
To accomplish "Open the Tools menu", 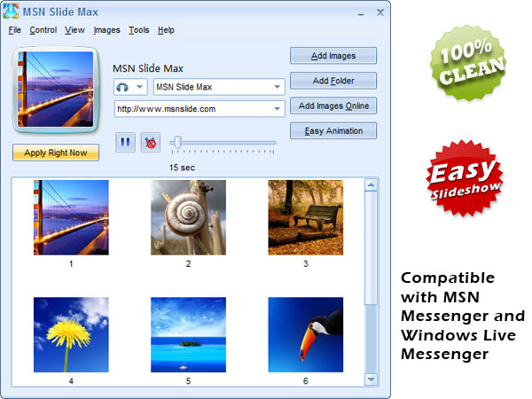I will click(x=139, y=30).
